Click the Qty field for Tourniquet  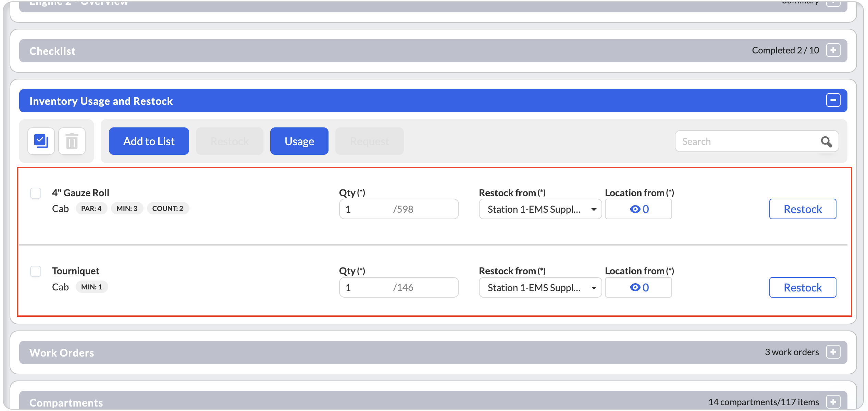coord(399,287)
